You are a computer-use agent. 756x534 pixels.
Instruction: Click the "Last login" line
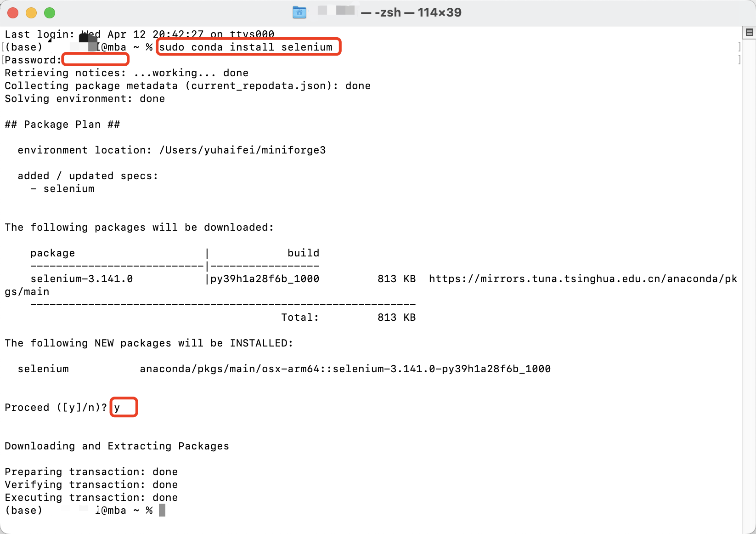(x=140, y=34)
